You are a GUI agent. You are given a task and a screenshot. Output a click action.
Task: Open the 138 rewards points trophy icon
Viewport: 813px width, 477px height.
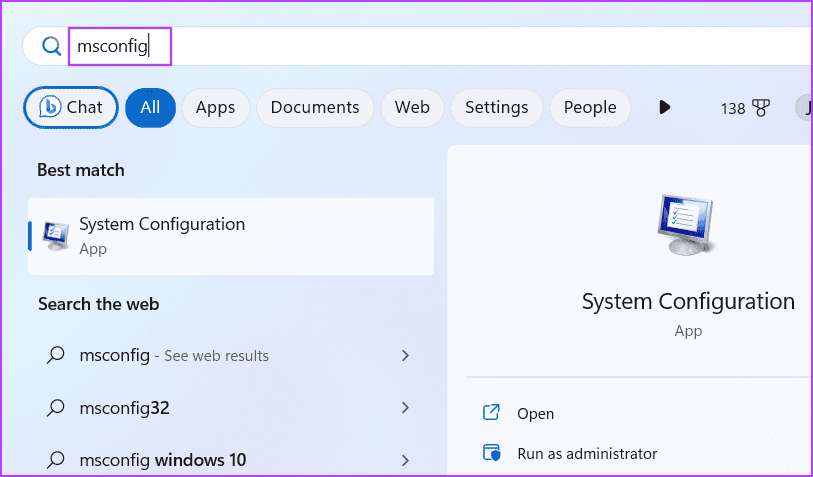pos(761,108)
